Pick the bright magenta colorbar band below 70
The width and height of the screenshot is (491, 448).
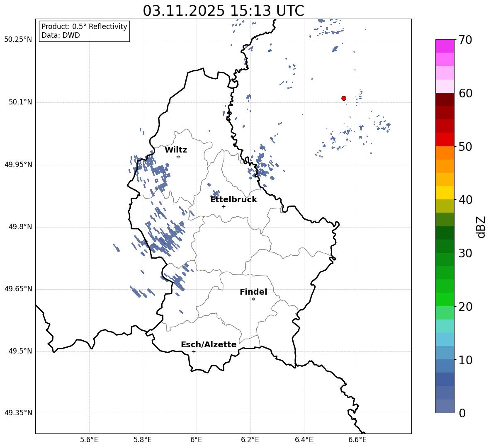point(445,46)
